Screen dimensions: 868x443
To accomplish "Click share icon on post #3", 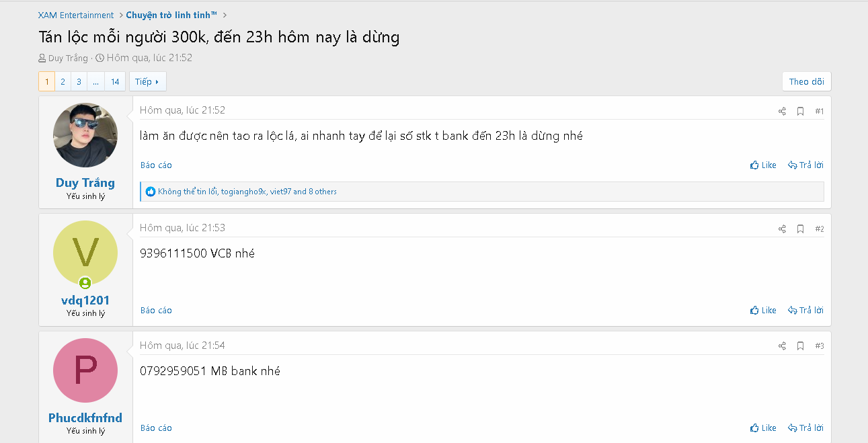I will pyautogui.click(x=782, y=346).
